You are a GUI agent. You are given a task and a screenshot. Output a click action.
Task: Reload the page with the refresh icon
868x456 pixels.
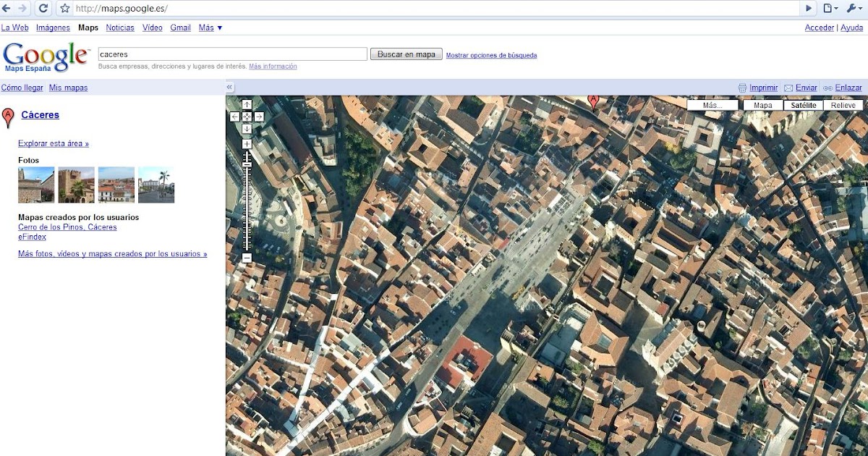pyautogui.click(x=43, y=9)
